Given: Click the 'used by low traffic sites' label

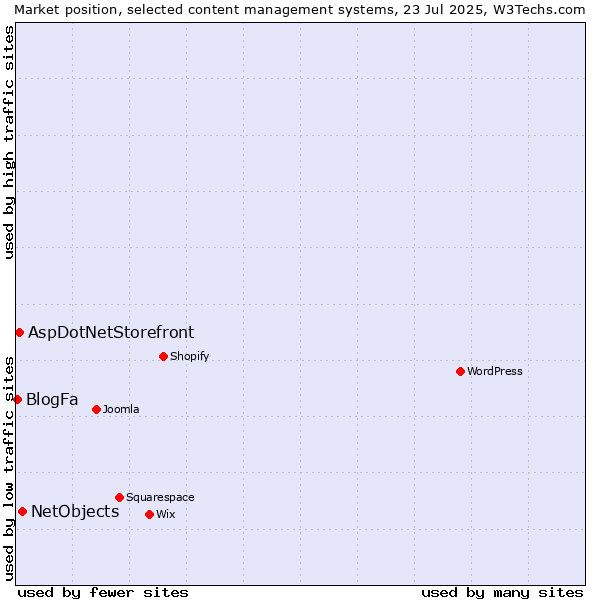Looking at the screenshot, I should [9, 469].
